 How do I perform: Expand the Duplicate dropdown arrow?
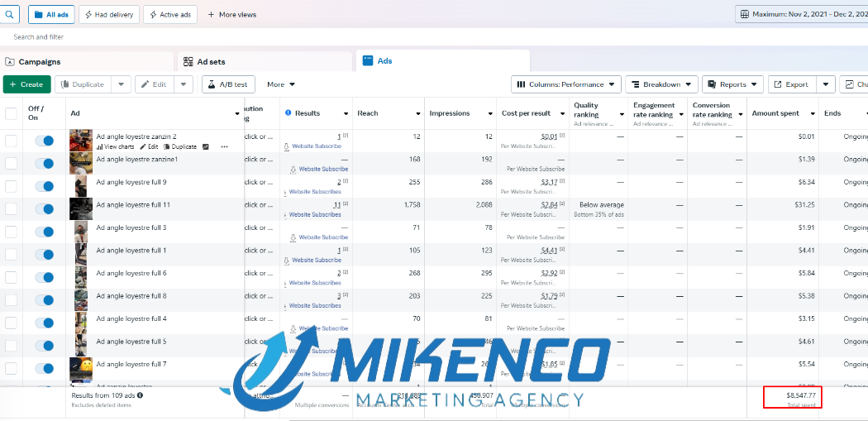click(x=122, y=84)
